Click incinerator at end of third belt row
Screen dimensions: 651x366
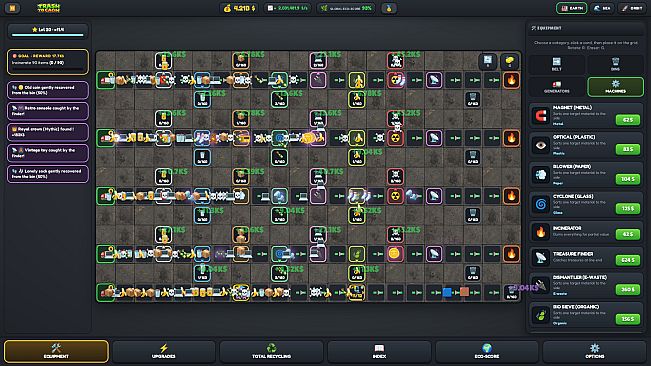pyautogui.click(x=512, y=196)
